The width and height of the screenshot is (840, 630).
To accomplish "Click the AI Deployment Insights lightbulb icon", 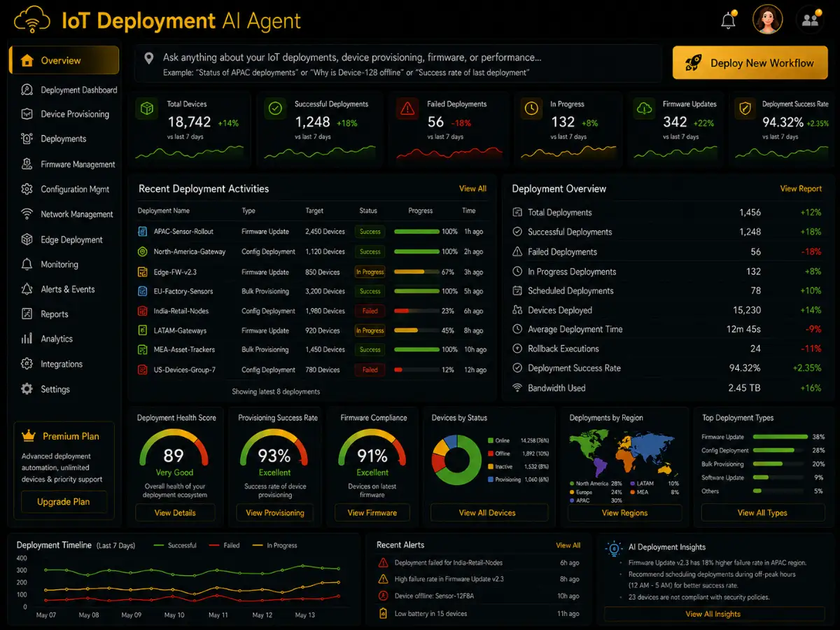I will (614, 547).
